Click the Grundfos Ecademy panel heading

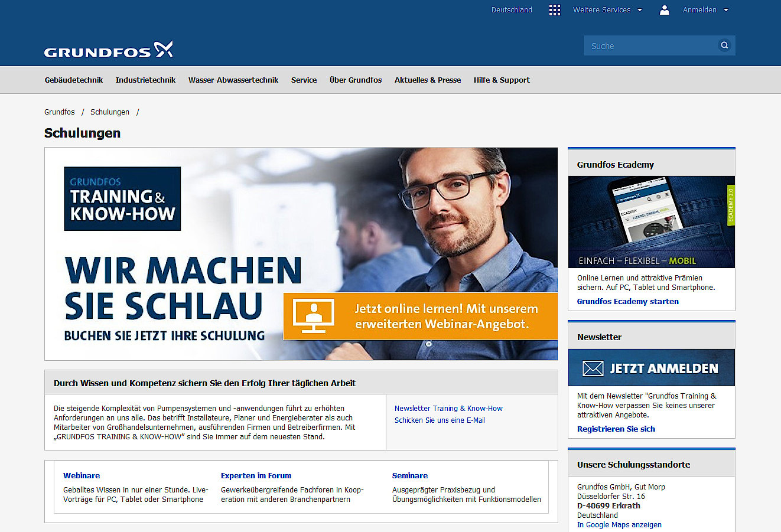(616, 165)
